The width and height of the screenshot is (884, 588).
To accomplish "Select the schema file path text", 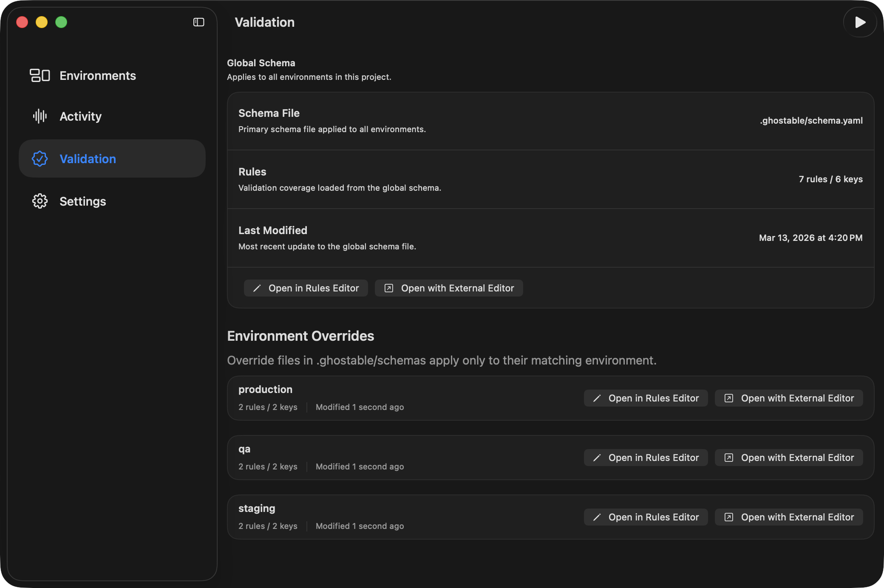I will [x=811, y=120].
